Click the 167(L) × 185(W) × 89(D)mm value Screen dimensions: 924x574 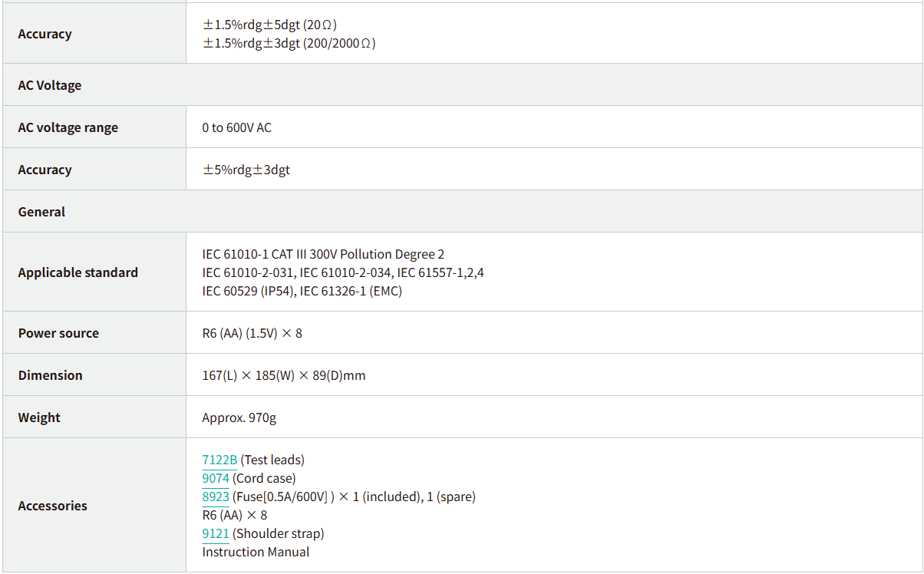pos(283,375)
